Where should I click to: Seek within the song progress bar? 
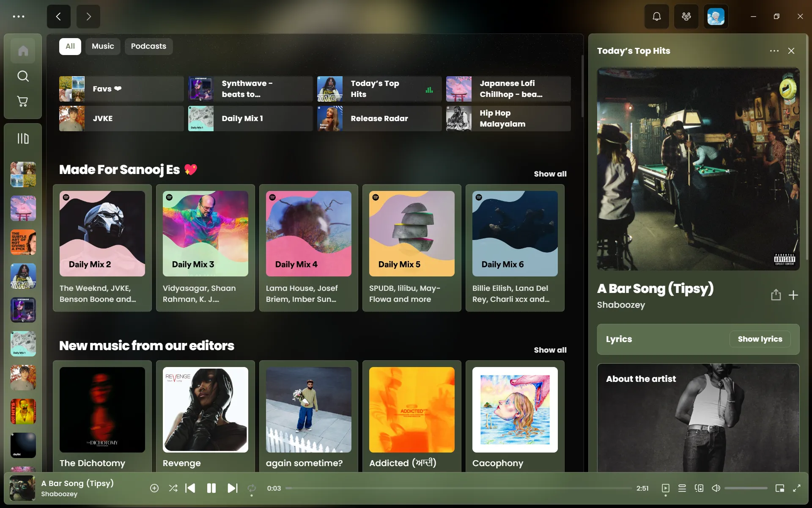click(458, 488)
